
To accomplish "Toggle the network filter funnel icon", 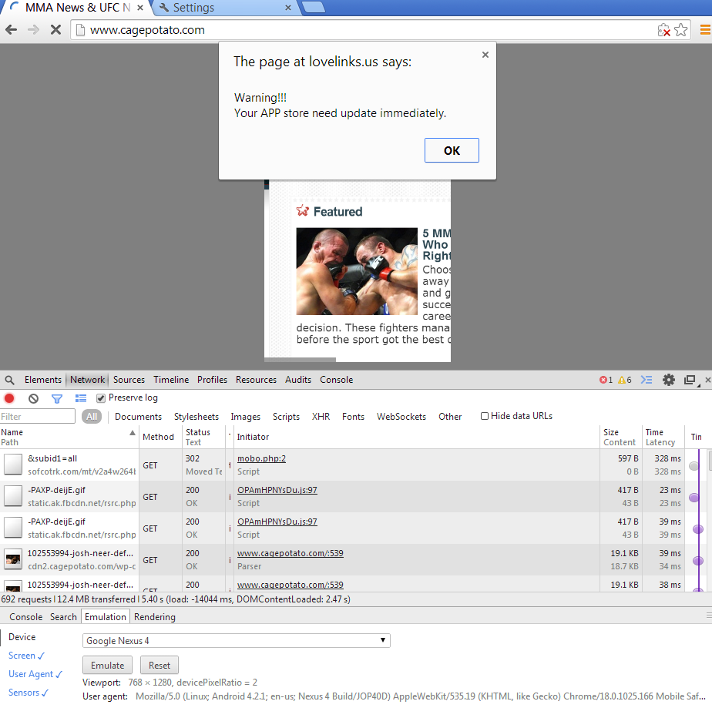I will [x=57, y=398].
